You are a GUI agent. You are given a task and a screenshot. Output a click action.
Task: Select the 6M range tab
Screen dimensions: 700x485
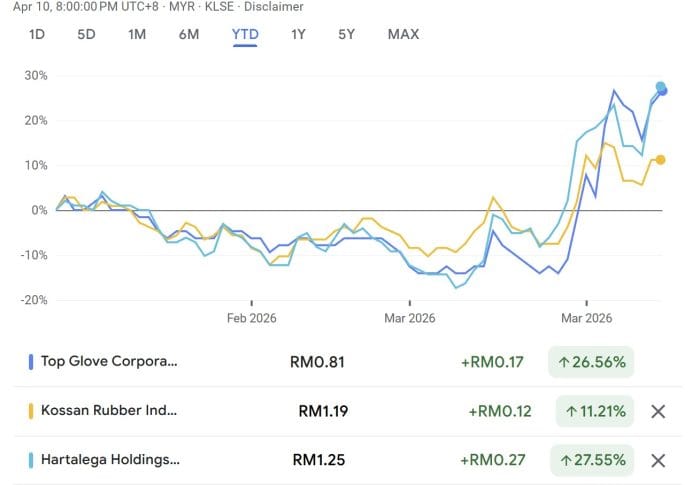tap(189, 34)
